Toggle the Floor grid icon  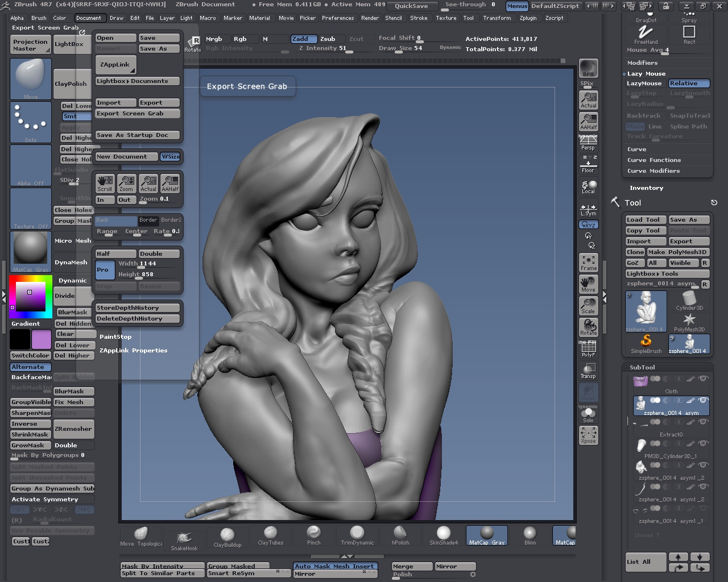588,165
